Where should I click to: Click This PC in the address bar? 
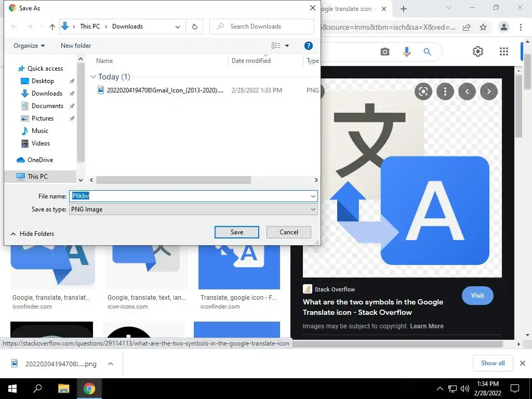90,26
